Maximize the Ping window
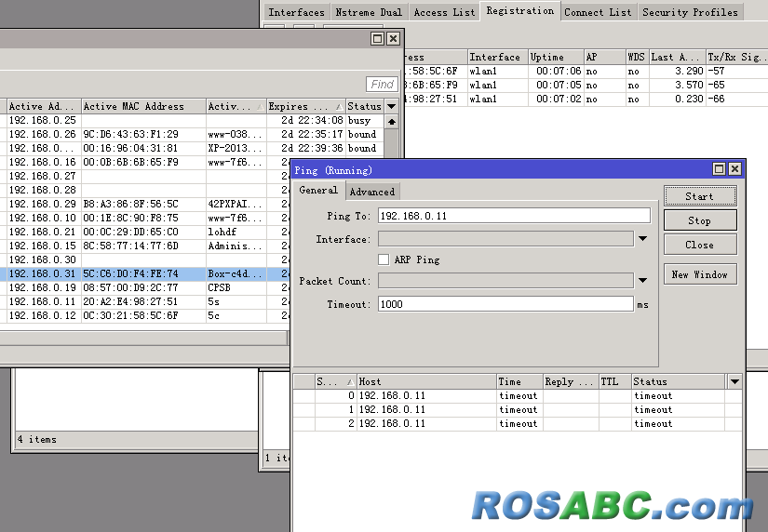Viewport: 768px width, 532px height. point(719,169)
